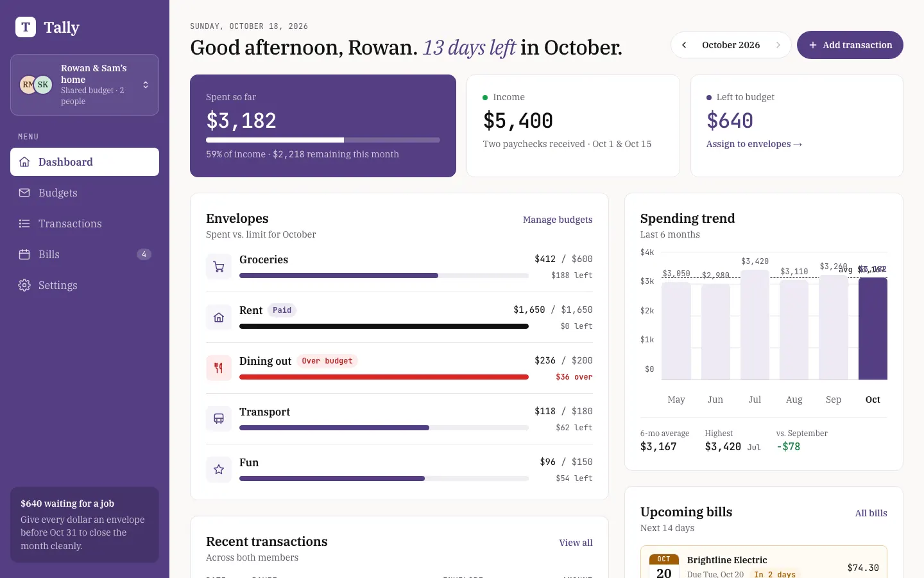Screen dimensions: 924x578
Task: Open View all recent transactions
Action: [576, 543]
